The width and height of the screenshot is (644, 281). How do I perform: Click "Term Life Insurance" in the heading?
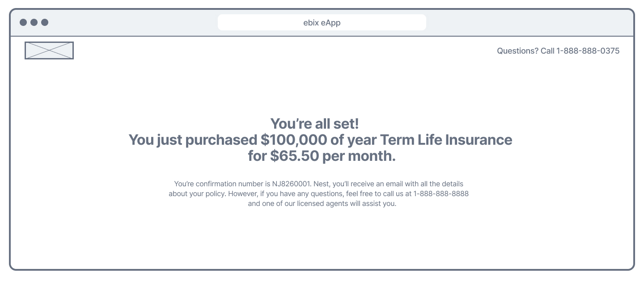click(446, 140)
